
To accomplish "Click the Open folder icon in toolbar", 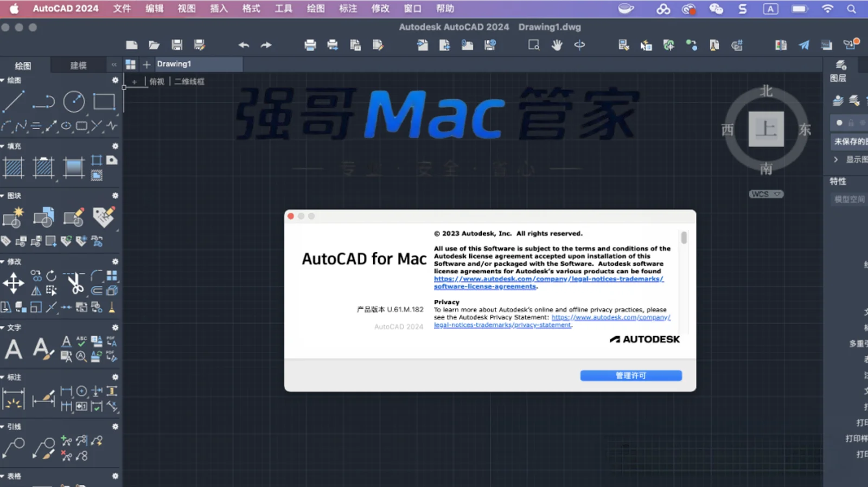I will coord(154,45).
